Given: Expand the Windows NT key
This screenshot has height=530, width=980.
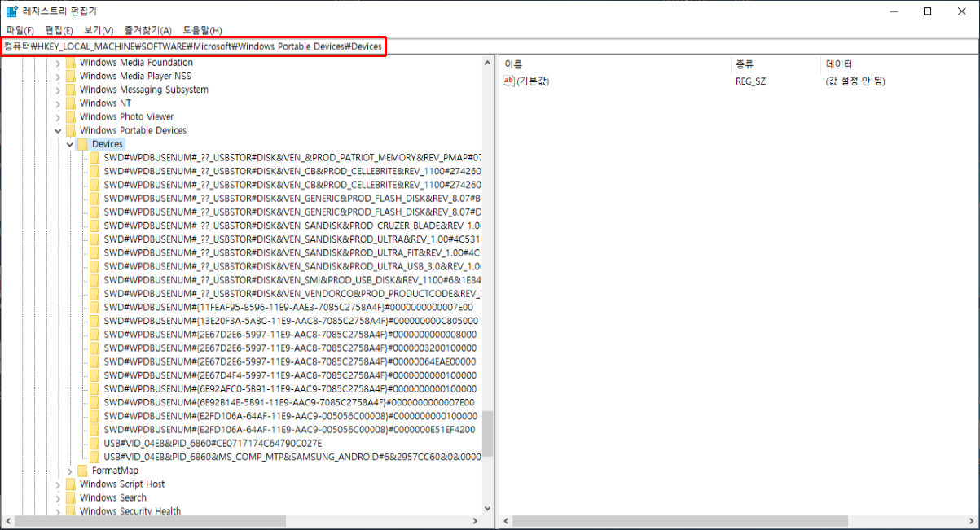Looking at the screenshot, I should [58, 103].
